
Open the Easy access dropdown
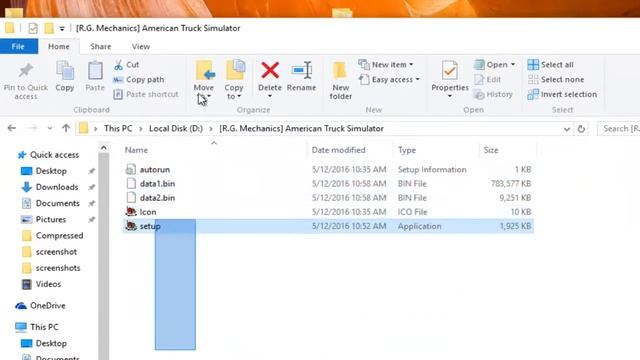point(389,80)
